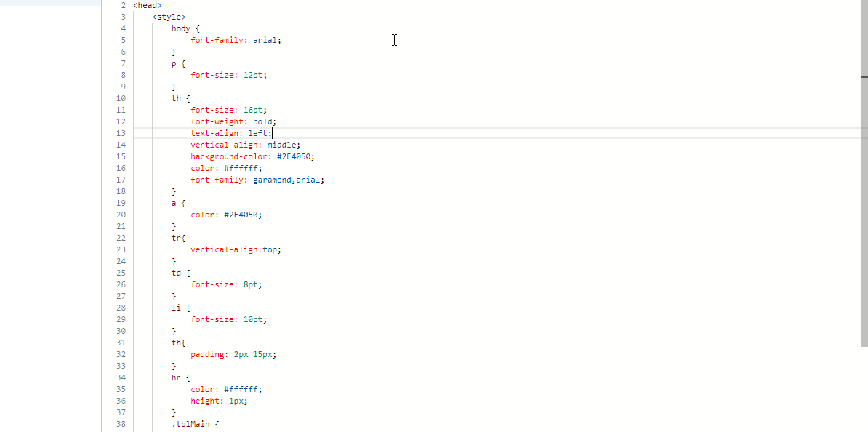Click the hex value #2F4050 in the a selector
868x432 pixels.
[x=241, y=215]
